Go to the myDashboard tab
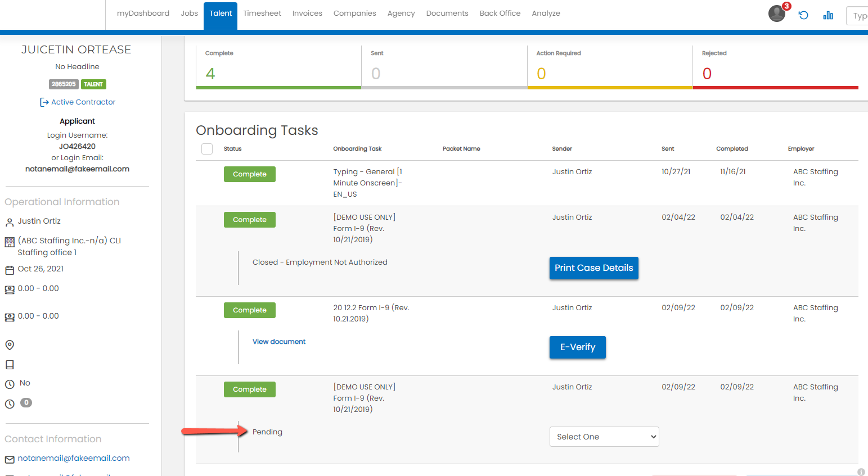Image resolution: width=868 pixels, height=476 pixels. [x=143, y=13]
